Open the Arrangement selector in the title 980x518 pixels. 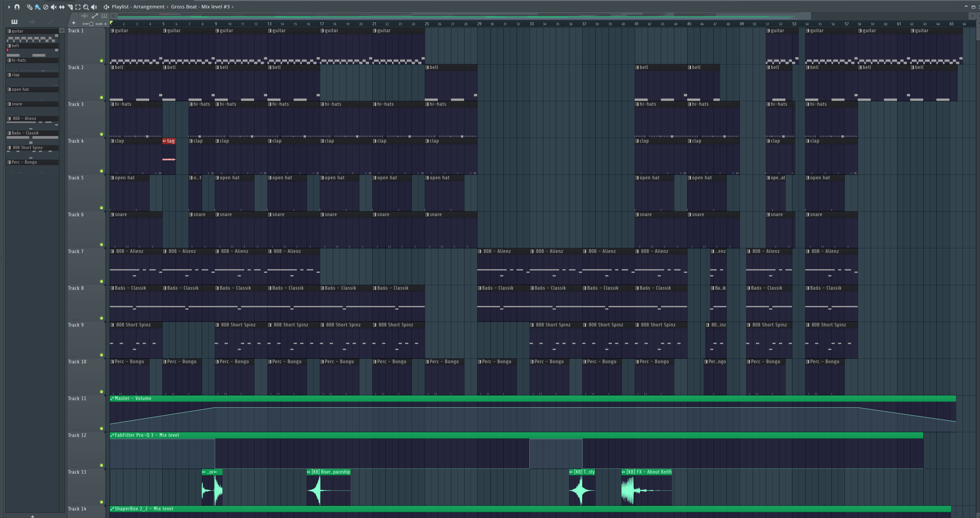click(x=149, y=7)
